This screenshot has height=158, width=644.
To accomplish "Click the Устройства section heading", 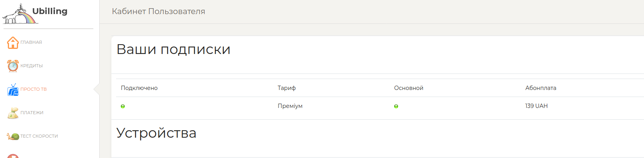I will click(x=156, y=133).
